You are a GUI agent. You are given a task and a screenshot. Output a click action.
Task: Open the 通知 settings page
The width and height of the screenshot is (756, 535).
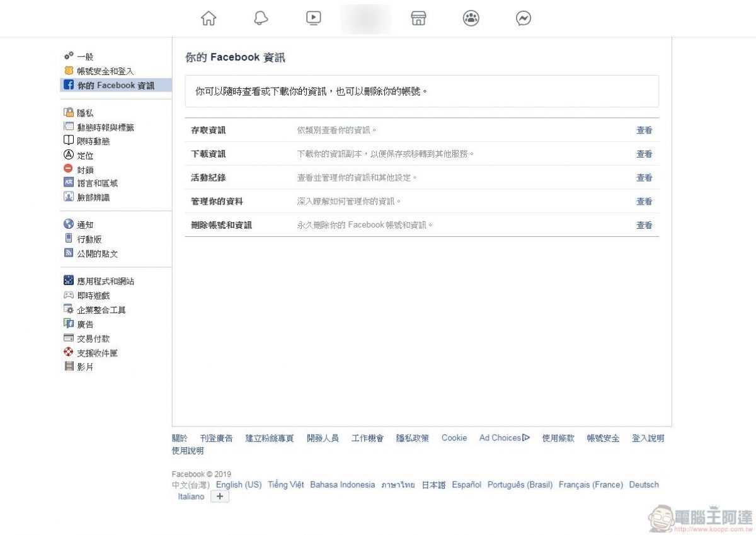(86, 225)
